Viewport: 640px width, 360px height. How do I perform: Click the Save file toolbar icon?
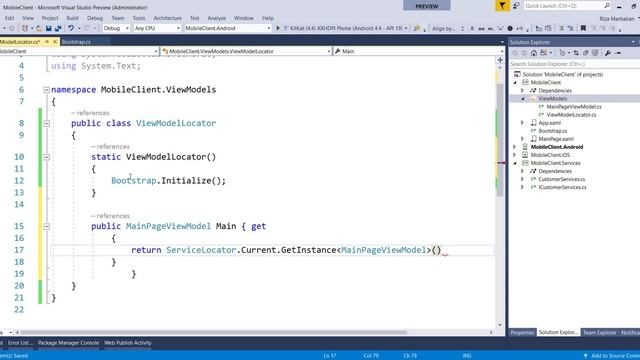click(x=49, y=28)
